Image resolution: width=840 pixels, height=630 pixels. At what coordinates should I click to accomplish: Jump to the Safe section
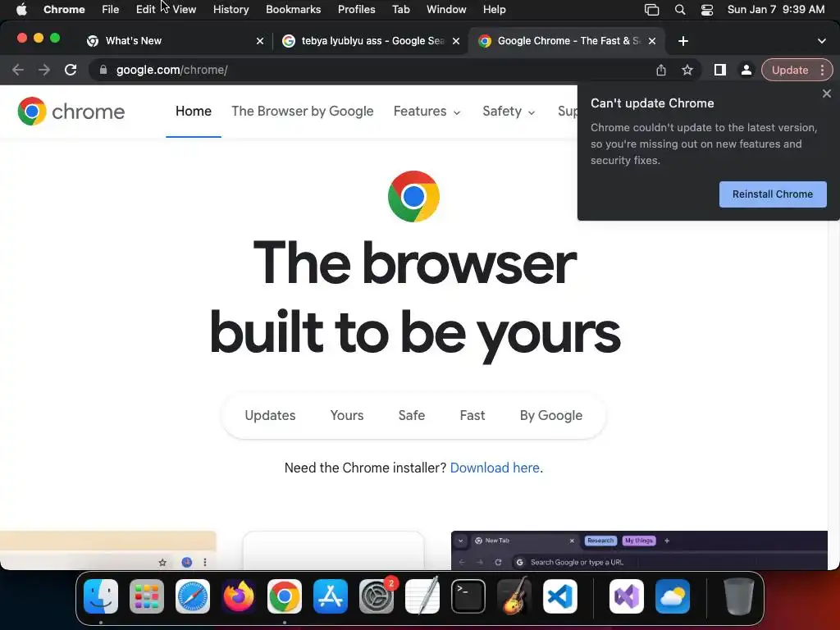point(412,415)
